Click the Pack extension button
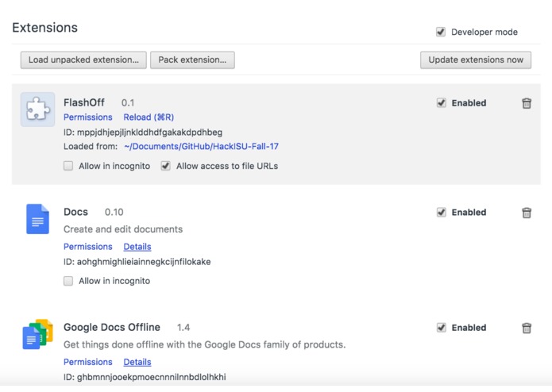Screen dimensions: 552x392 (192, 60)
